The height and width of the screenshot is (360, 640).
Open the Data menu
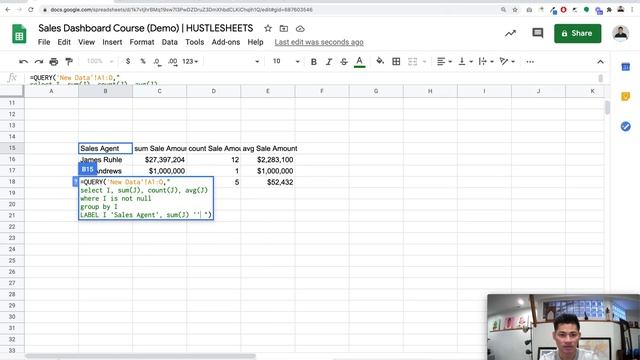(x=169, y=42)
